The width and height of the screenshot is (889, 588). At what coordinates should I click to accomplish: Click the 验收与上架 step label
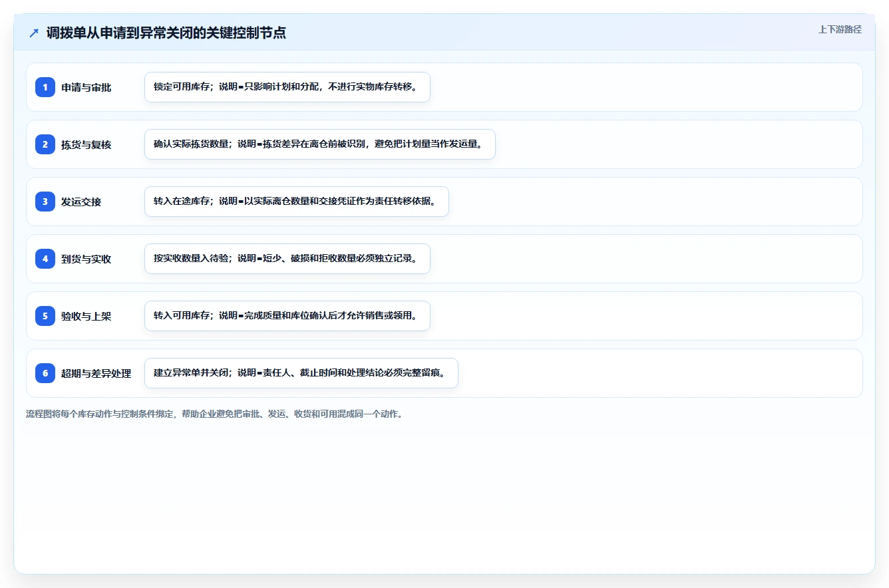tap(87, 317)
